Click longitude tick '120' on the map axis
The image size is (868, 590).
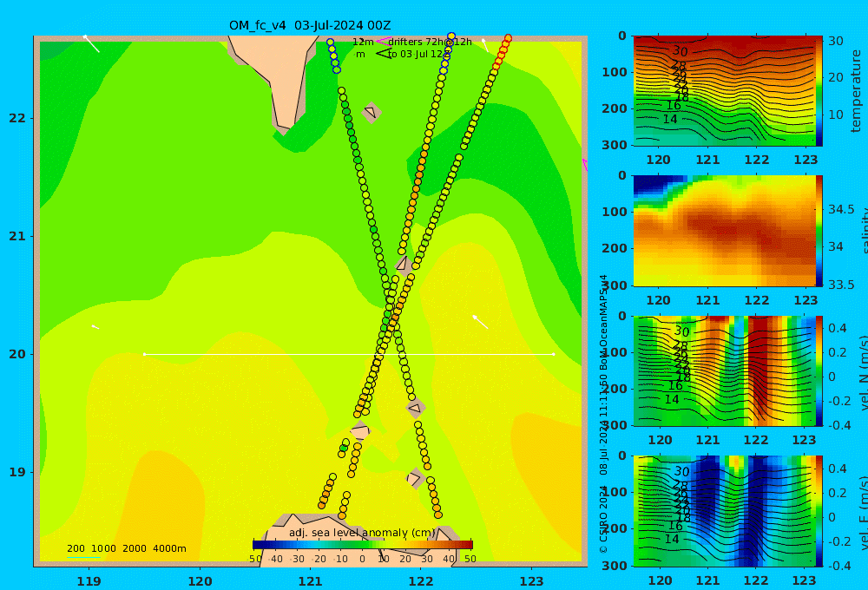click(x=200, y=581)
